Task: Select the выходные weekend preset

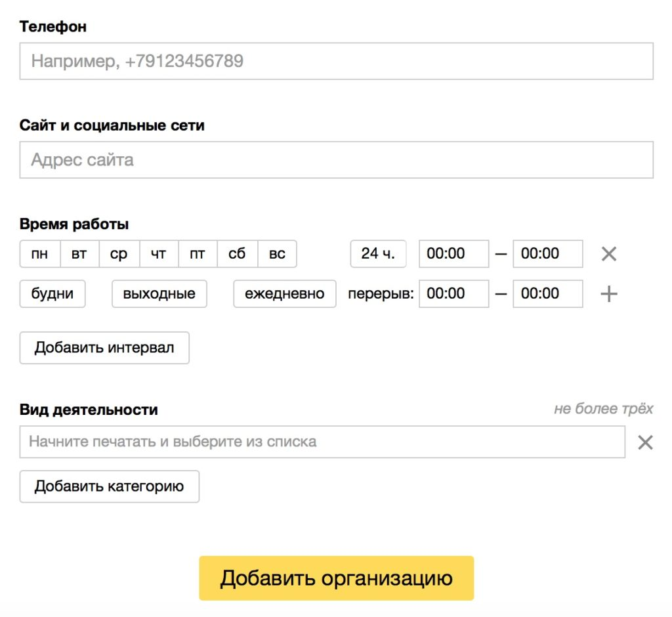Action: (159, 294)
